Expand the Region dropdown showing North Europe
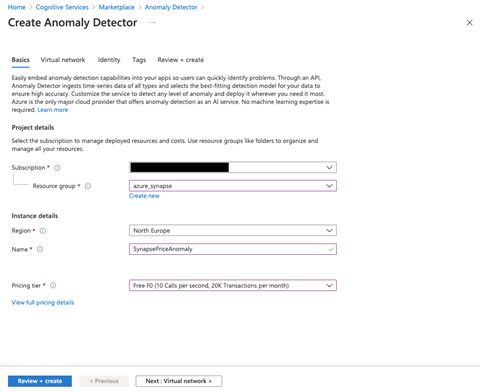This screenshot has height=392, width=480. click(x=233, y=230)
